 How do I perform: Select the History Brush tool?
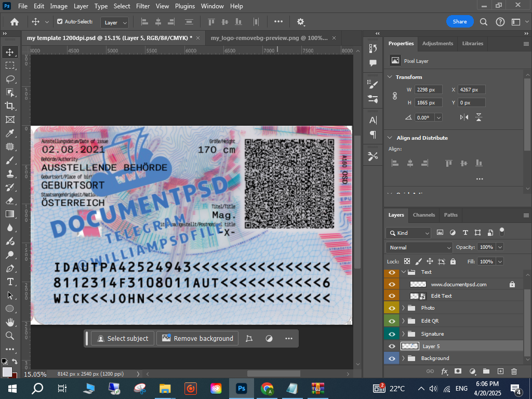coord(10,187)
